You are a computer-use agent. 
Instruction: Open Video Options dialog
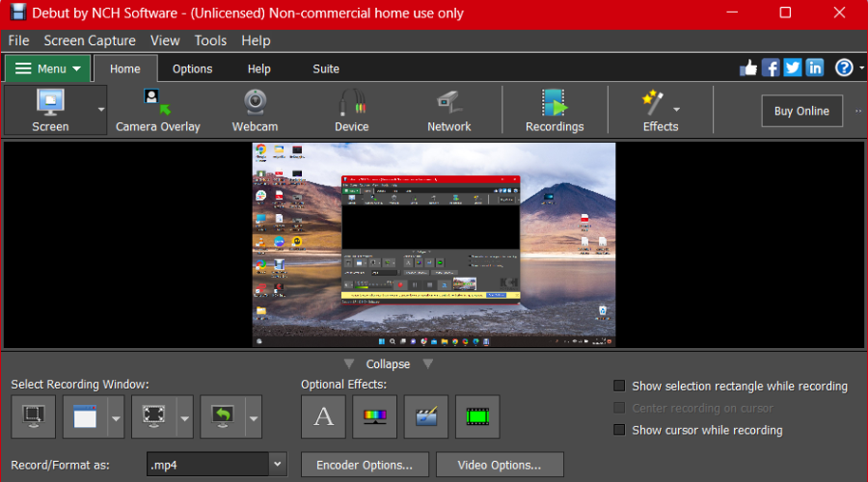pyautogui.click(x=500, y=465)
